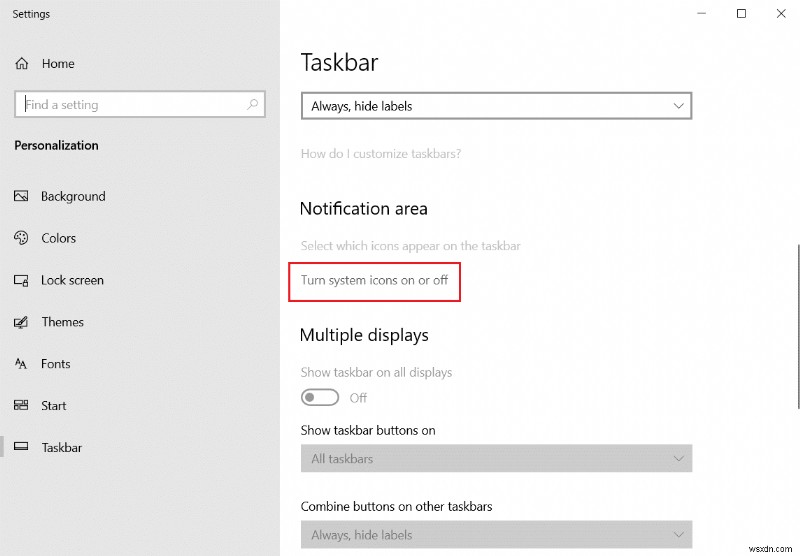Open 'Turn system icons on or off'
Screen dimensions: 800x556
coord(374,280)
